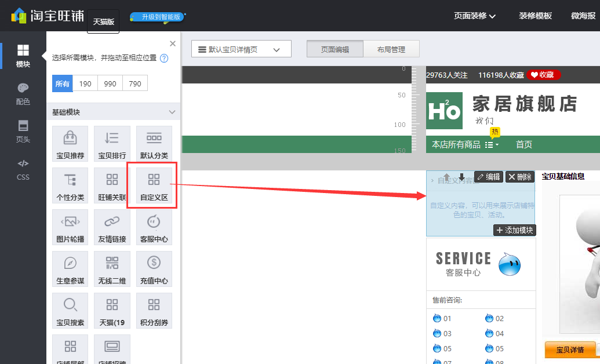Click the H2O store logo
This screenshot has height=364, width=600.
click(444, 111)
